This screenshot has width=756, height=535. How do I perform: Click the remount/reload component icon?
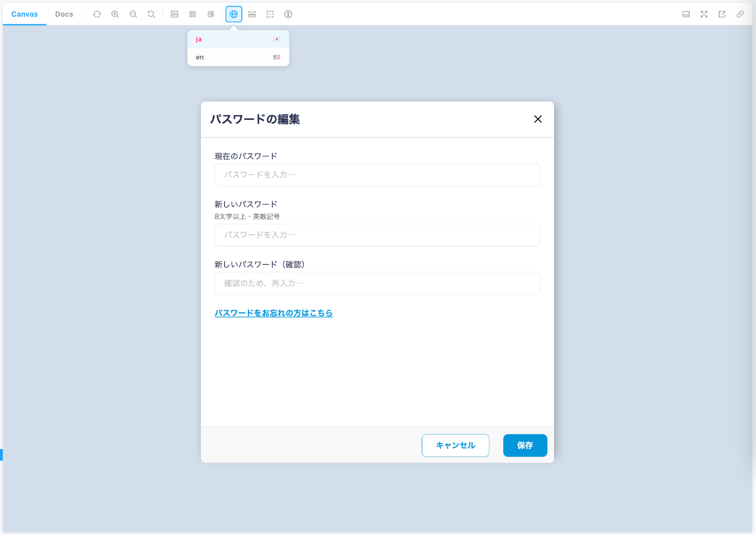click(97, 14)
